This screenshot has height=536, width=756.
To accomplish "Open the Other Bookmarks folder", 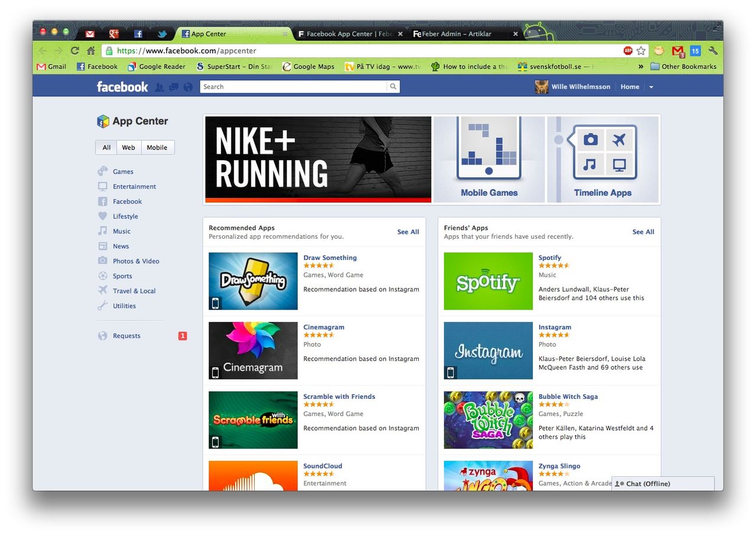I will (683, 67).
